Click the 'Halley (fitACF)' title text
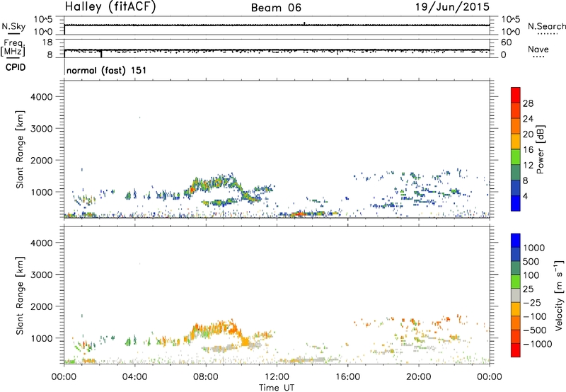Viewport: 566px width, 392px height. 110,6
